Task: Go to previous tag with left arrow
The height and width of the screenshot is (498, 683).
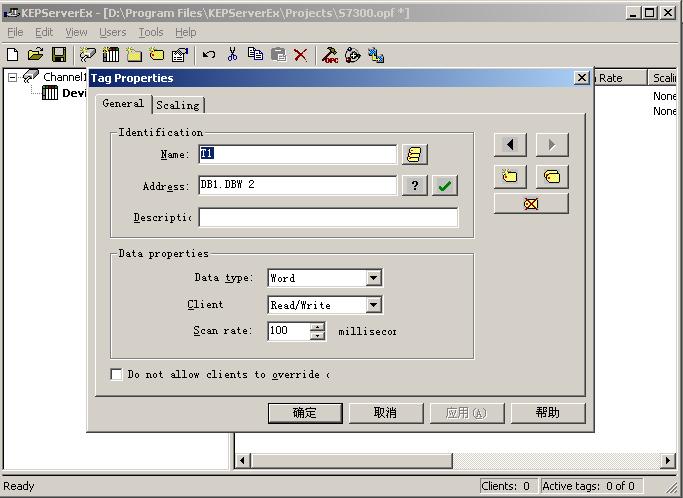Action: [x=510, y=145]
